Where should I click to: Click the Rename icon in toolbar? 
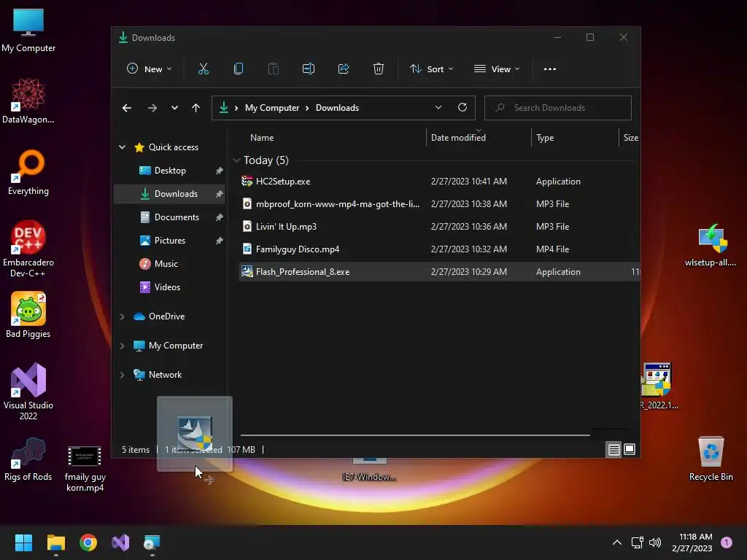tap(309, 69)
